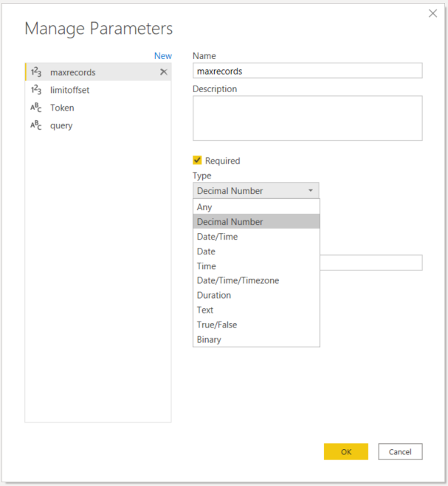
Task: Click the number type icon beside maxrecords
Action: point(36,72)
